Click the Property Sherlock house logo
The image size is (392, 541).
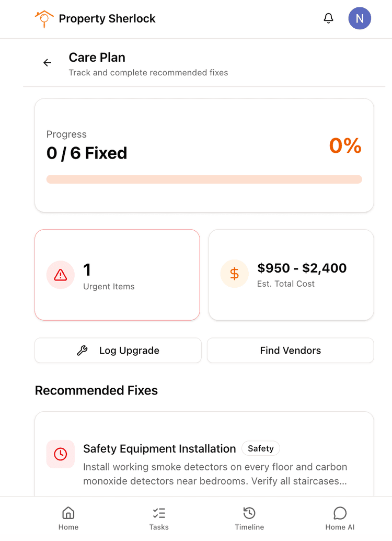coord(44,18)
